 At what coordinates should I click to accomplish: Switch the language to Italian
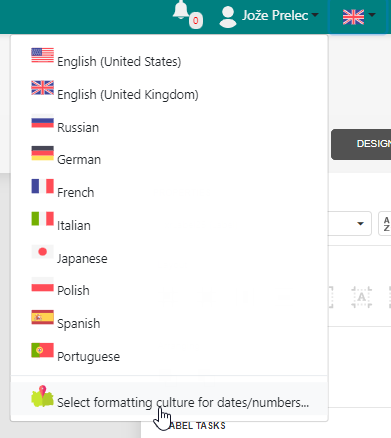click(x=169, y=220)
